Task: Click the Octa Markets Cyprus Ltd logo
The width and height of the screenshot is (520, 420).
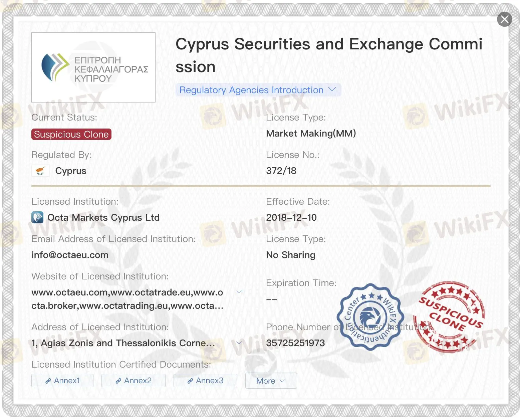Action: (x=37, y=217)
